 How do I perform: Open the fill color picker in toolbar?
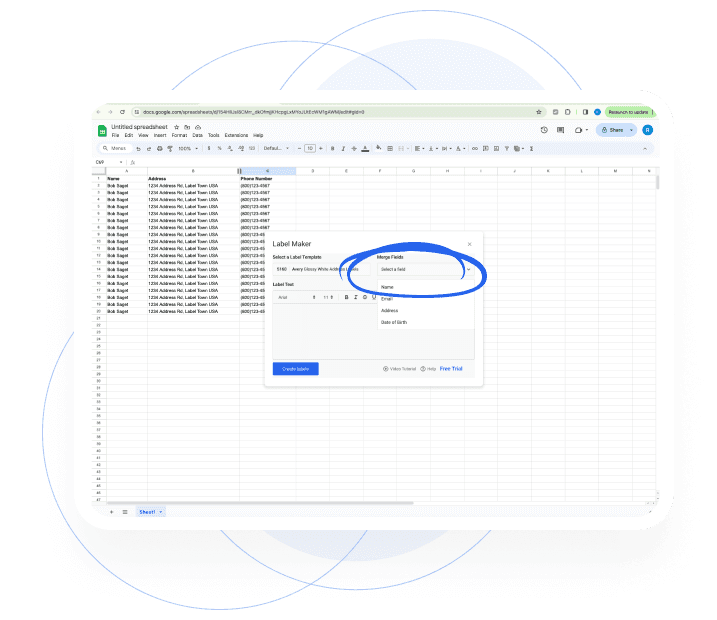(379, 148)
